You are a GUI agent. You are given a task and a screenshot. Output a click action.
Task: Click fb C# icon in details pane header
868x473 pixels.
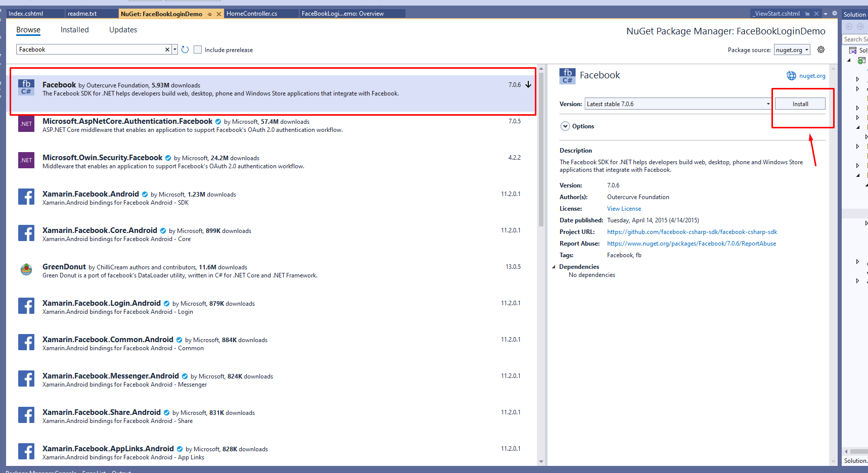coord(568,76)
